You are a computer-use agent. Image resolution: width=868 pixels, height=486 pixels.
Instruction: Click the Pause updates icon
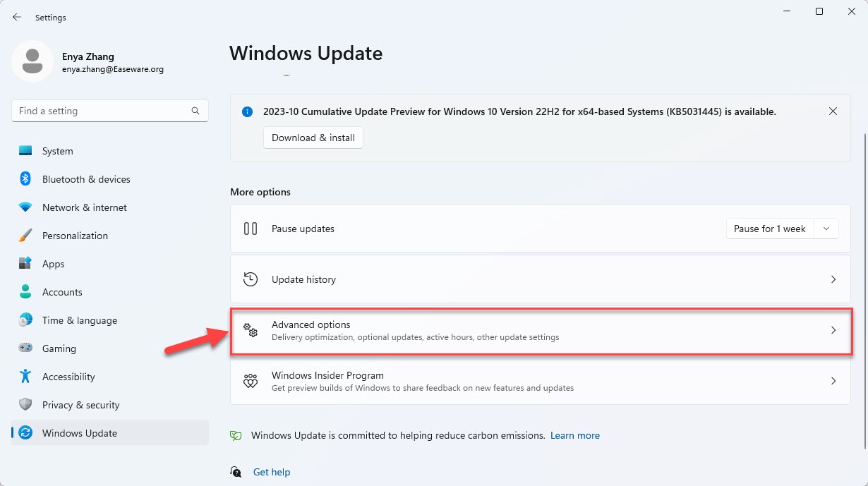point(251,228)
